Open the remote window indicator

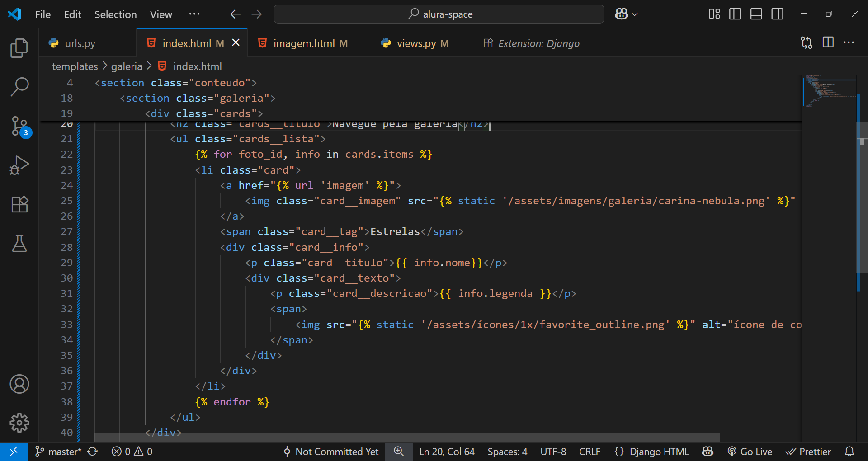click(14, 452)
